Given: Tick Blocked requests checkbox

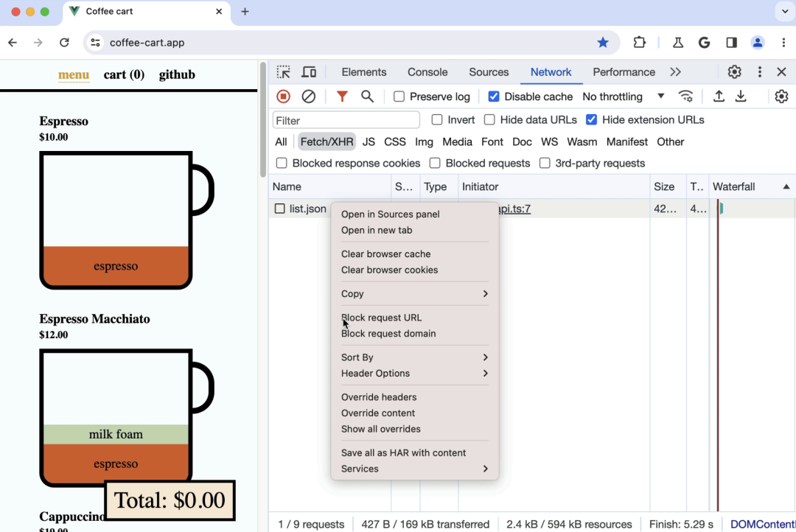Looking at the screenshot, I should click(x=435, y=163).
